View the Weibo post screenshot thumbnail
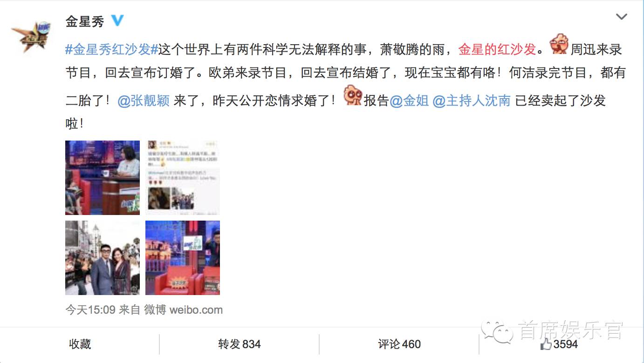 183,178
